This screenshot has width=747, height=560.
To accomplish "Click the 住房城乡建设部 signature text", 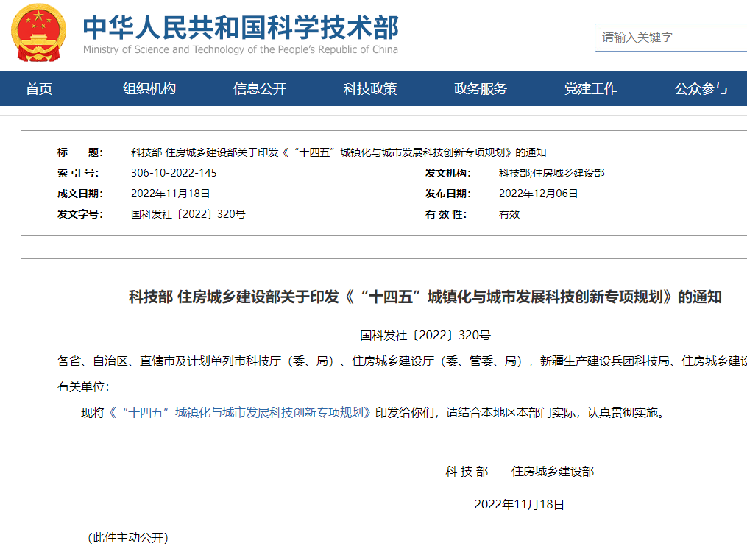I will 553,472.
